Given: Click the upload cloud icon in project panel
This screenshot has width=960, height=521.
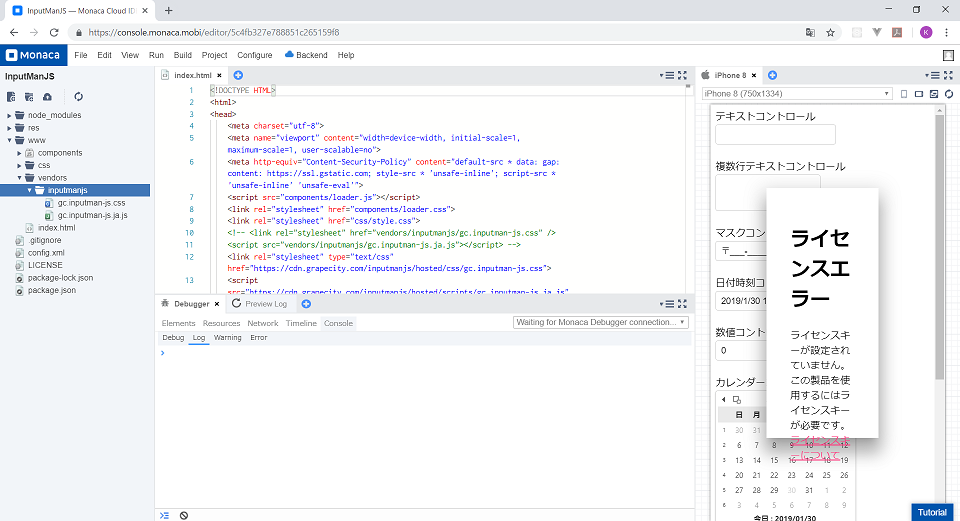Looking at the screenshot, I should [47, 97].
